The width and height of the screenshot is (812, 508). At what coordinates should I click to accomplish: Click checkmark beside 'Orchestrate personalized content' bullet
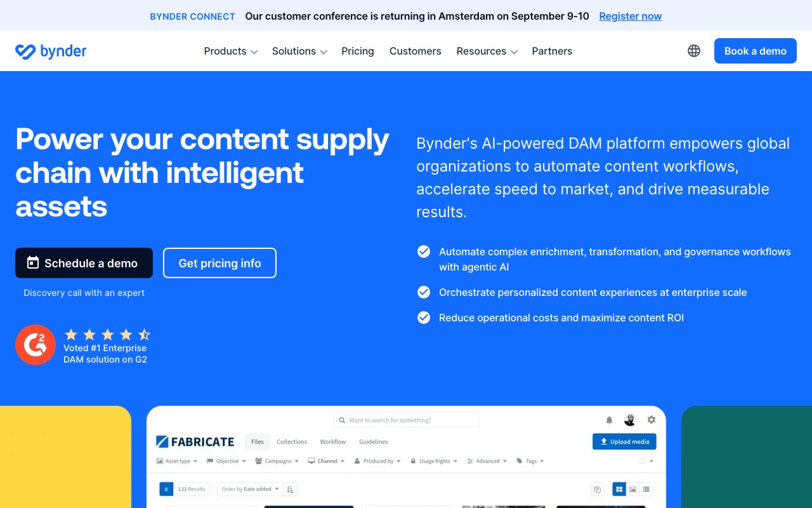424,292
